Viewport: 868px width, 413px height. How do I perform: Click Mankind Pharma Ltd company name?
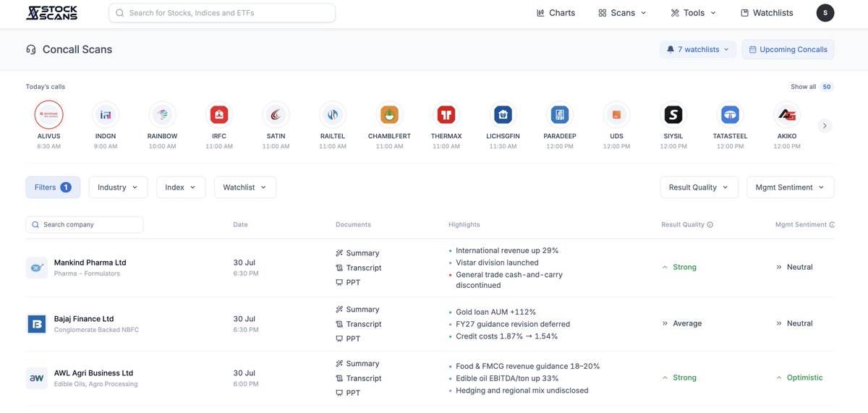[x=90, y=263]
